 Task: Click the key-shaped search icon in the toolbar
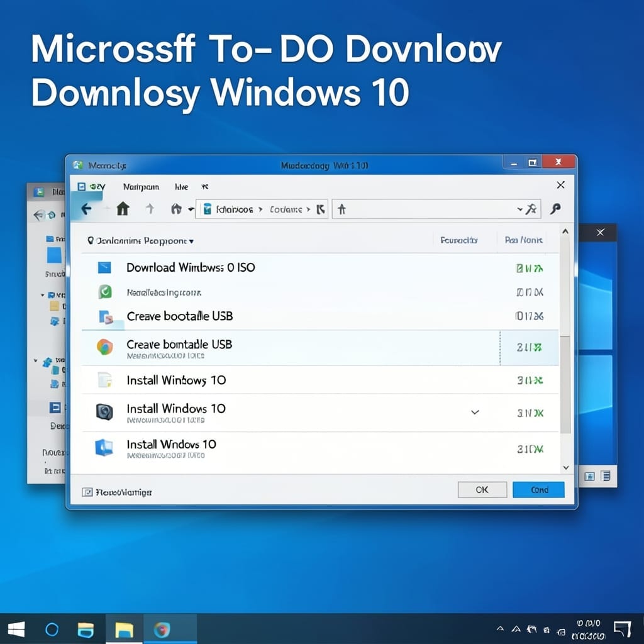click(x=556, y=209)
